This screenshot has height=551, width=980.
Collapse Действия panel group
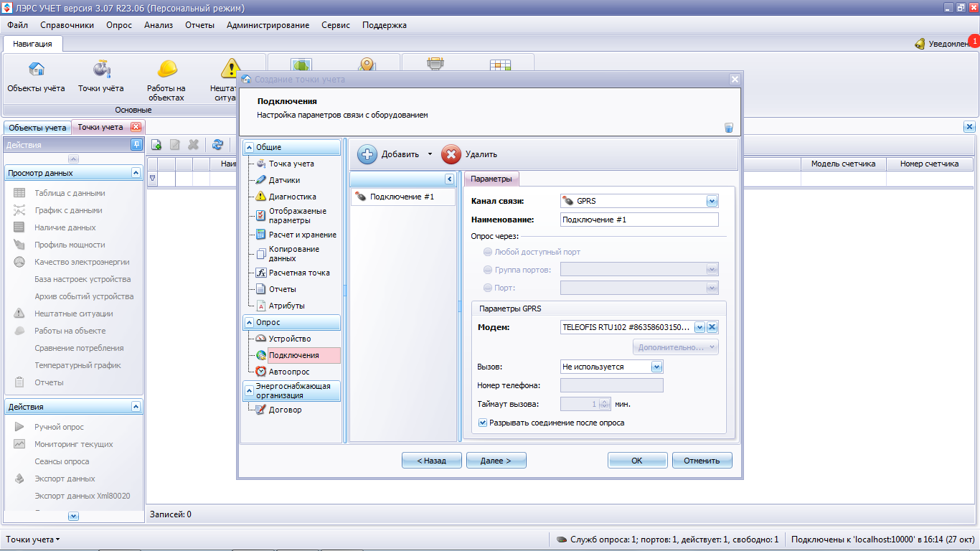[x=136, y=407]
